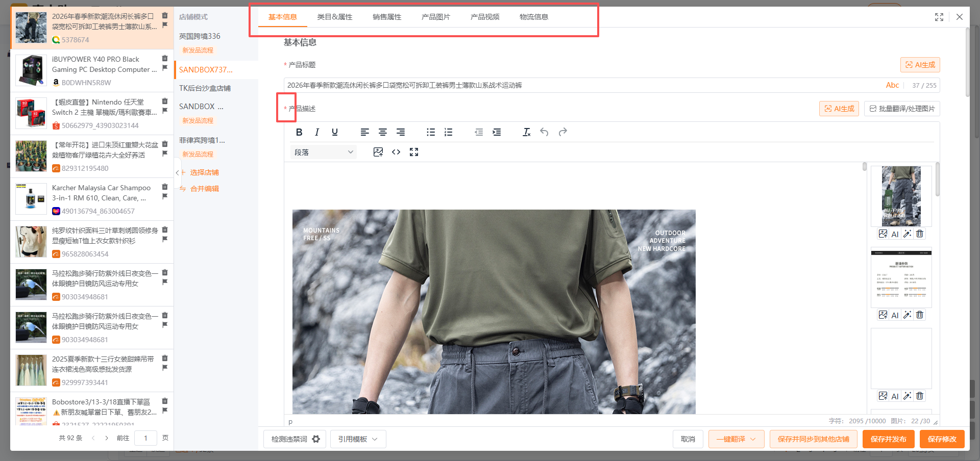This screenshot has width=980, height=461.
Task: Open the 引用模板 template dropdown
Action: tap(358, 439)
